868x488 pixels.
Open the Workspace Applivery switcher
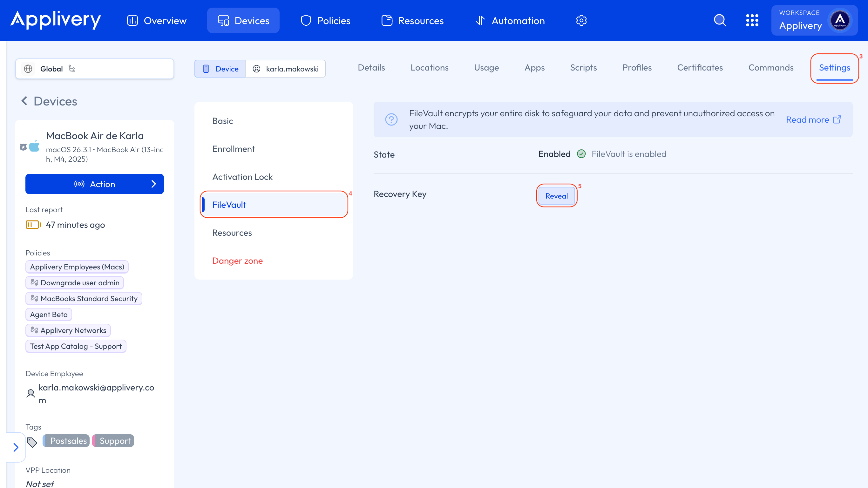click(814, 20)
